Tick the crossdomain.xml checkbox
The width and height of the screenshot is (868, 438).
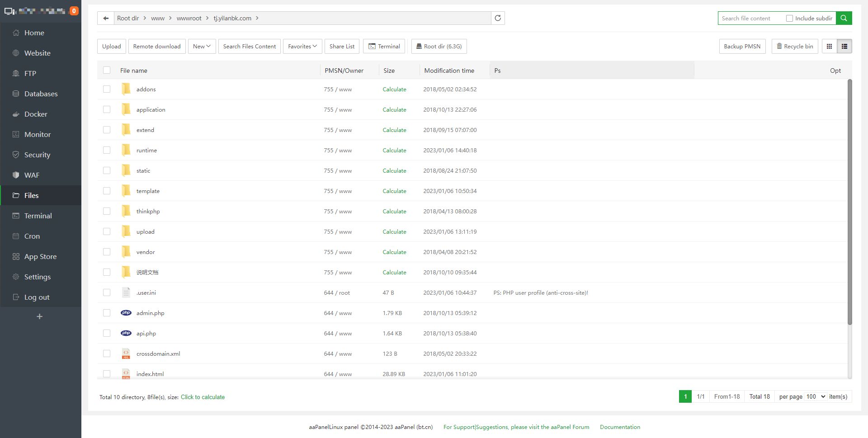pyautogui.click(x=107, y=353)
